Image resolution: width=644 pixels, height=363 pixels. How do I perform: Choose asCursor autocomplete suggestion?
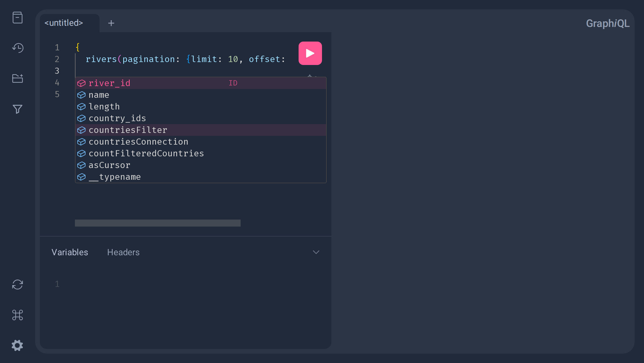[x=201, y=165]
